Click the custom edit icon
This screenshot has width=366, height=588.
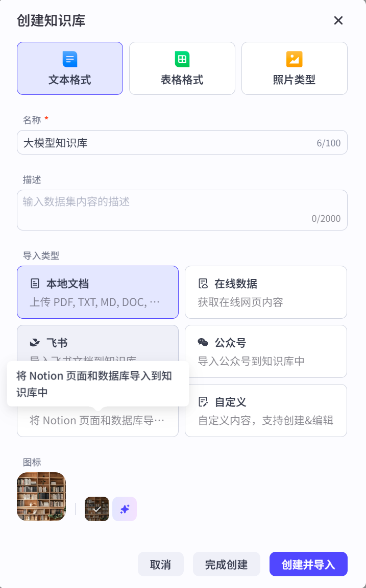pos(203,402)
